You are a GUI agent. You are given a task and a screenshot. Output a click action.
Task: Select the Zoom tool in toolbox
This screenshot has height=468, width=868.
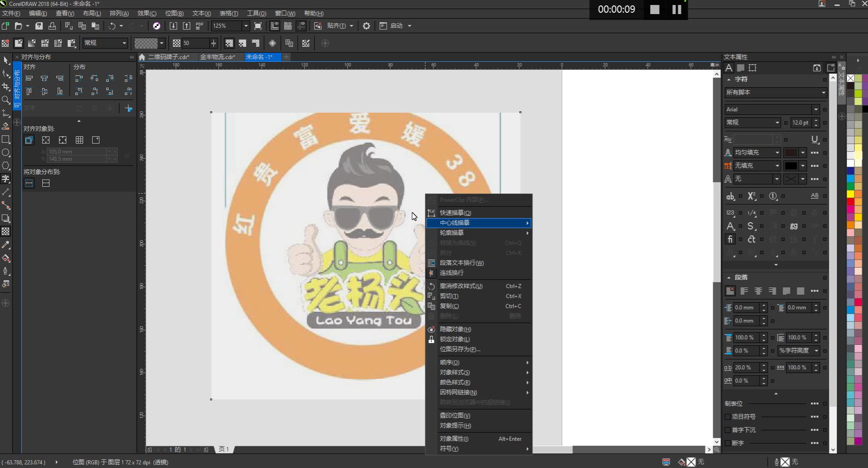6,100
